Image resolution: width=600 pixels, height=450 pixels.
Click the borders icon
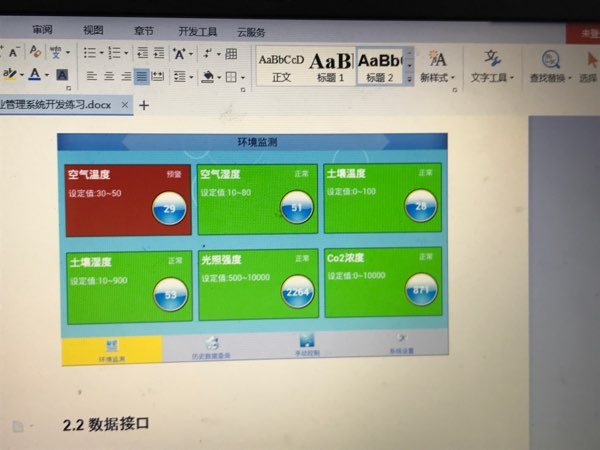click(231, 77)
